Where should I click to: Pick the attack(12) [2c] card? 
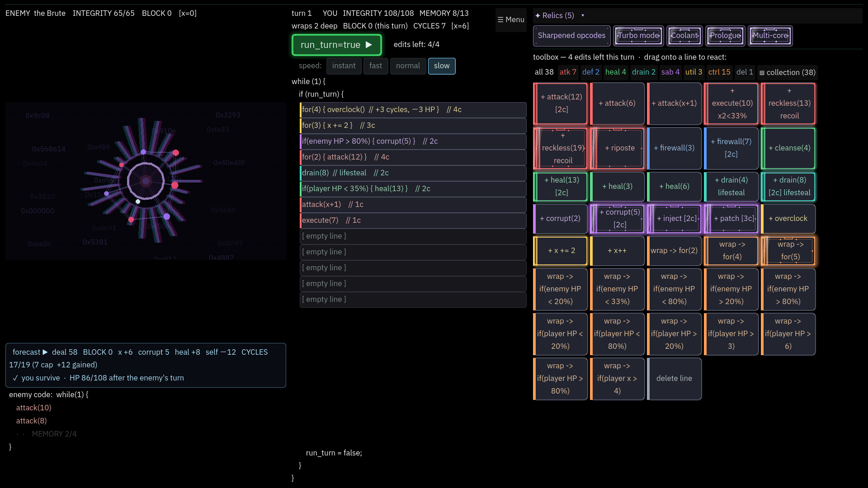(x=561, y=103)
